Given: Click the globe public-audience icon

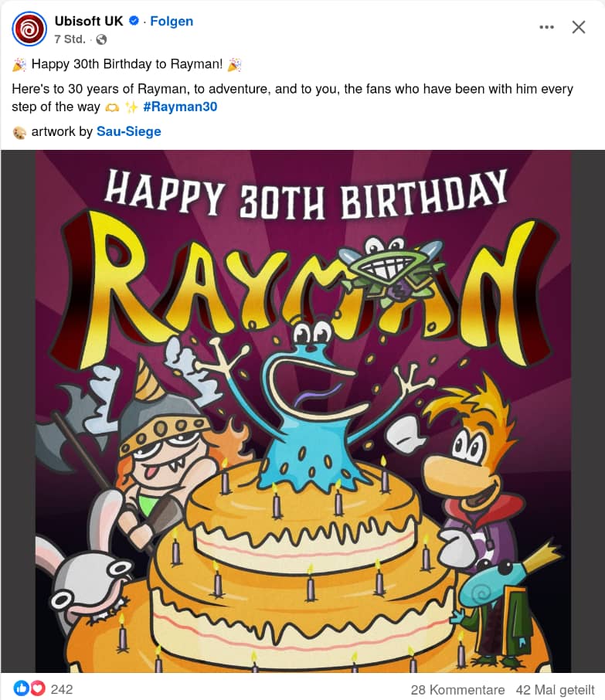Looking at the screenshot, I should 101,39.
